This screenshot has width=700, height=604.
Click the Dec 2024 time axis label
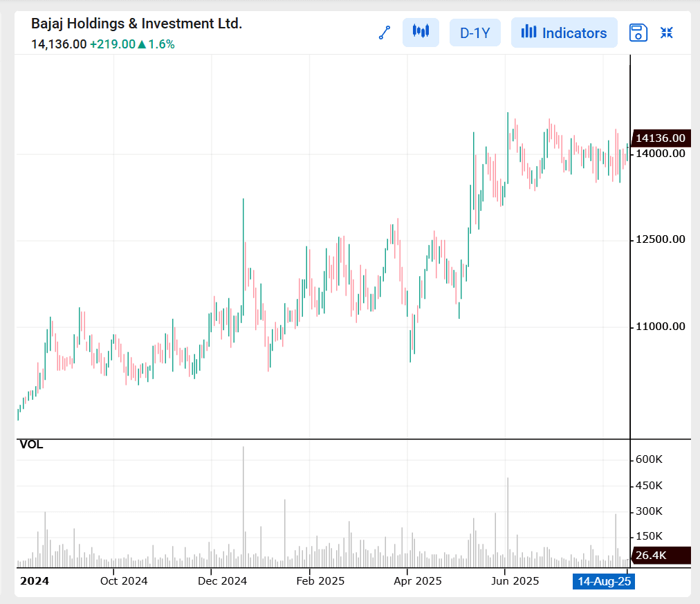click(222, 580)
